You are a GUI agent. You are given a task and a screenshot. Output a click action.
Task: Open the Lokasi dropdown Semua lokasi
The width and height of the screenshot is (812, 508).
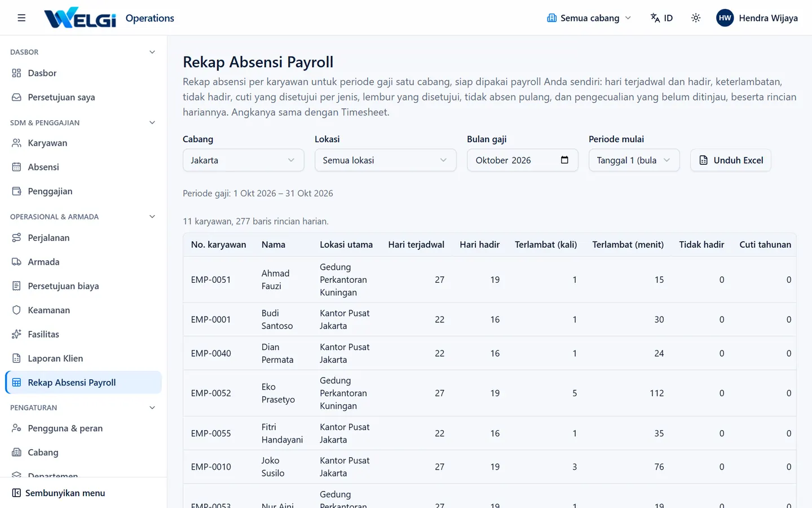point(386,160)
